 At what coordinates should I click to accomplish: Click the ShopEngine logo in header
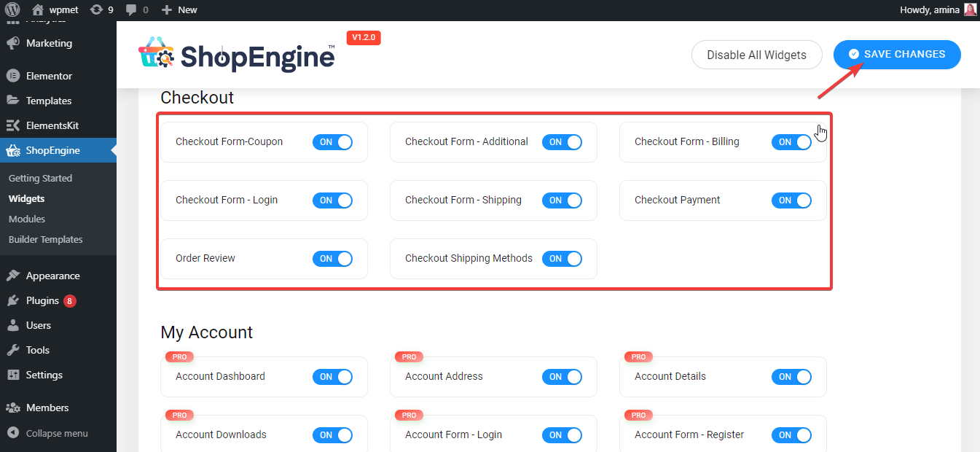(237, 55)
